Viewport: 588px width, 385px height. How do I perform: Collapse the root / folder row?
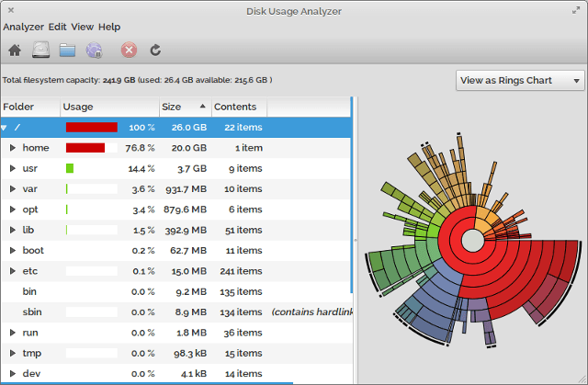coord(5,128)
